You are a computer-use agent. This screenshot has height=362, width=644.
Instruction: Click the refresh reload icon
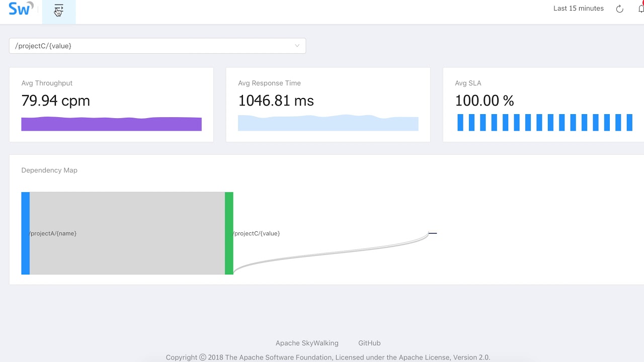[620, 9]
